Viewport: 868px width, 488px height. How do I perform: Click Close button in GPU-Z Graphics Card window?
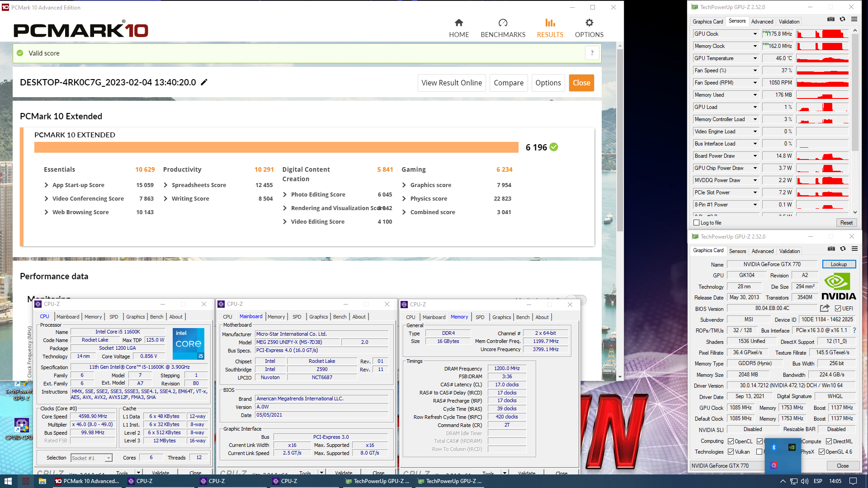[x=842, y=466]
